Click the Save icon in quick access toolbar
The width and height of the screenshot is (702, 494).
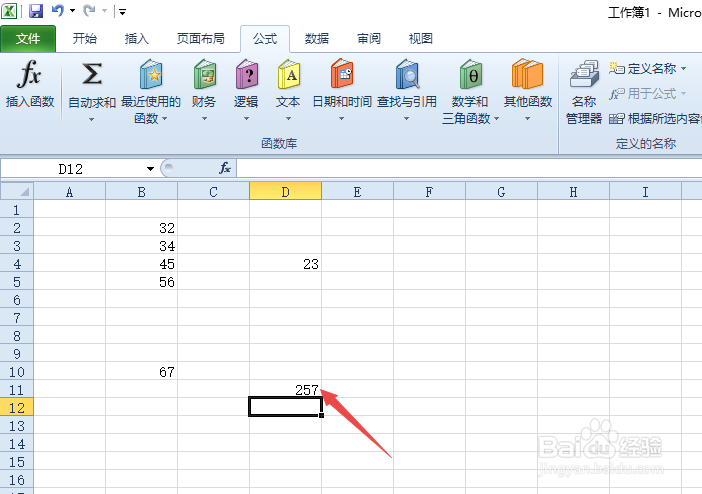point(36,11)
